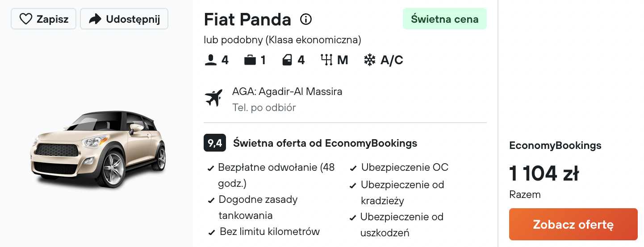Select the Udostępnij share button
This screenshot has width=644, height=247.
[124, 19]
